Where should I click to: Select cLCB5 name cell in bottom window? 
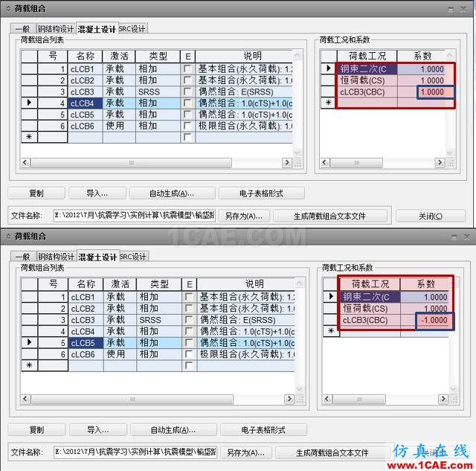[x=86, y=343]
